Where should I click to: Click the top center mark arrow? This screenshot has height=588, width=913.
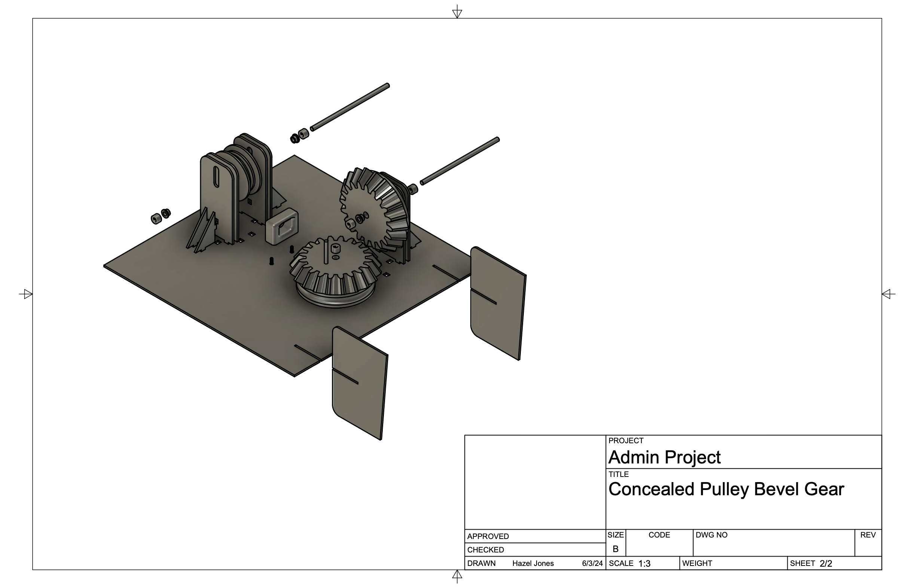(457, 13)
